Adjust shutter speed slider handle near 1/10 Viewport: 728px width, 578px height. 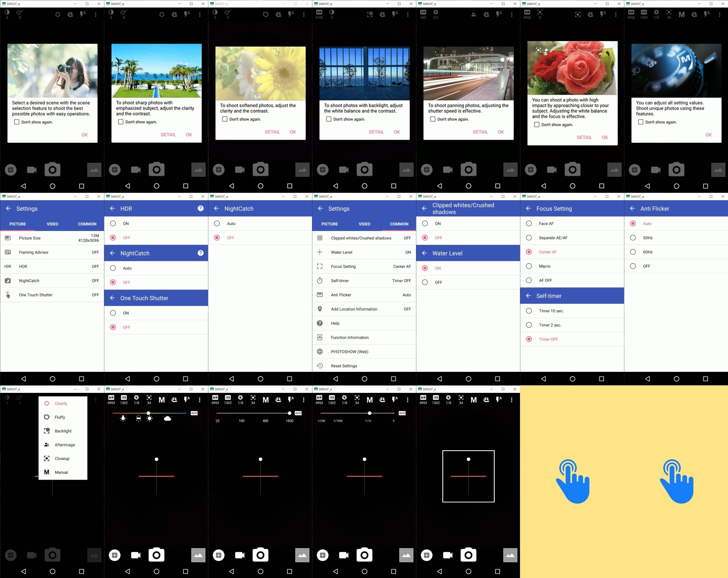coord(369,413)
